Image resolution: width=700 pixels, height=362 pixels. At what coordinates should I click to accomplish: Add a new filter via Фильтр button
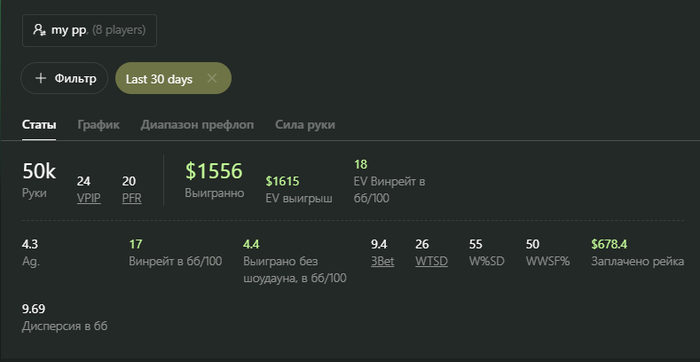[x=64, y=78]
